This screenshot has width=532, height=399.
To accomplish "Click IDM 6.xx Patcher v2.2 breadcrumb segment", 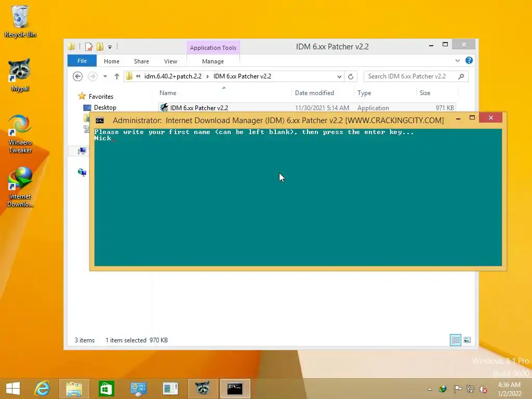I will tap(242, 76).
